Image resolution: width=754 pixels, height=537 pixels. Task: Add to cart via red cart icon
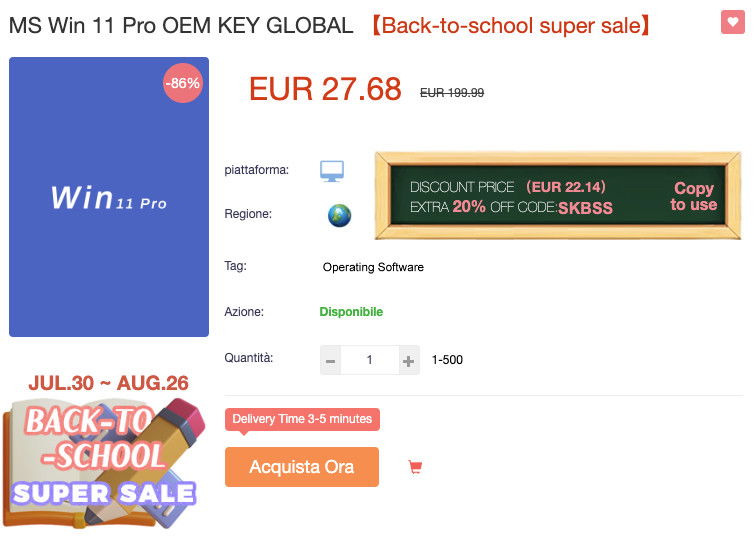point(415,467)
